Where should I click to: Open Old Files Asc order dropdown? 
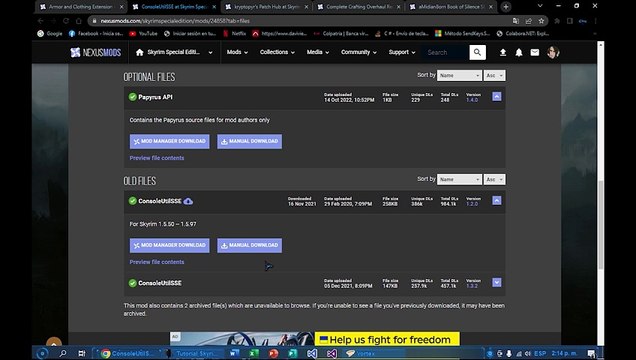point(494,179)
